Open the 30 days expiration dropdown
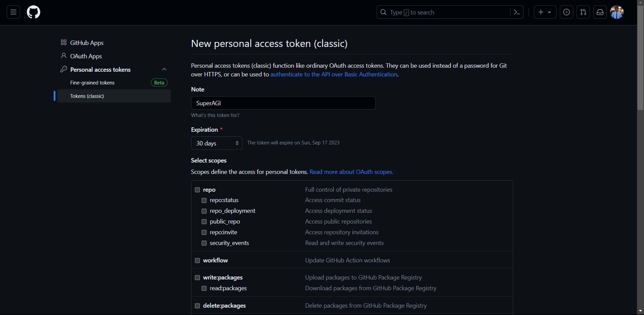Viewport: 644px width, 315px height. pos(217,143)
